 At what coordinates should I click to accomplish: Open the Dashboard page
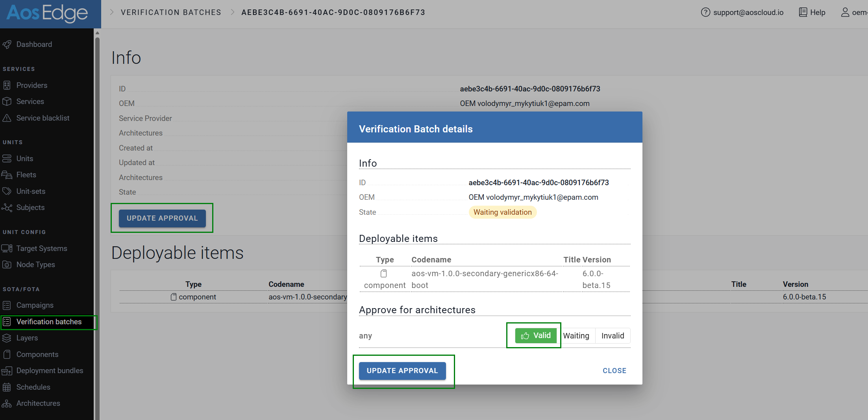point(34,45)
